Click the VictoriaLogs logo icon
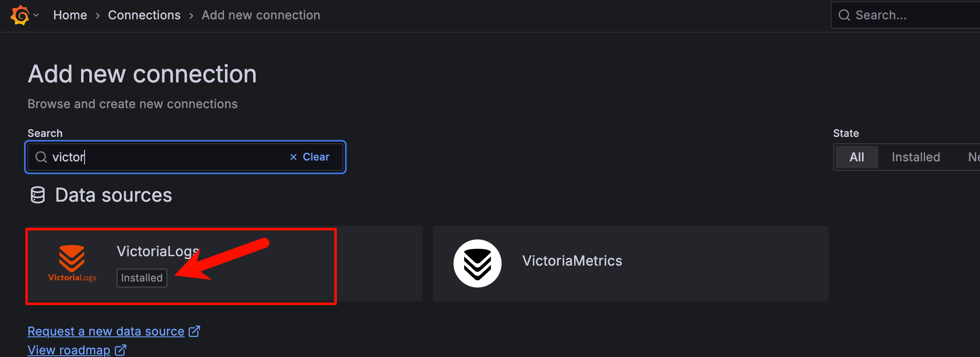The height and width of the screenshot is (357, 980). coord(72,263)
